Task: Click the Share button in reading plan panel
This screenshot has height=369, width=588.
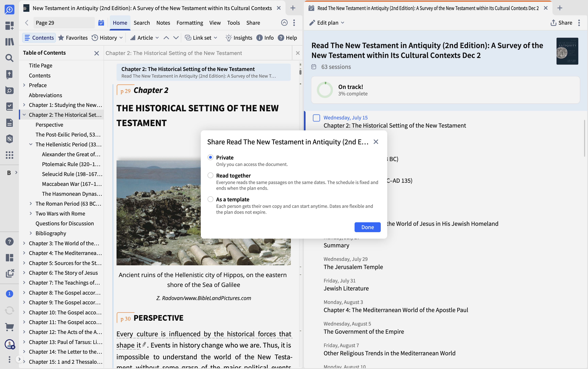Action: click(561, 23)
